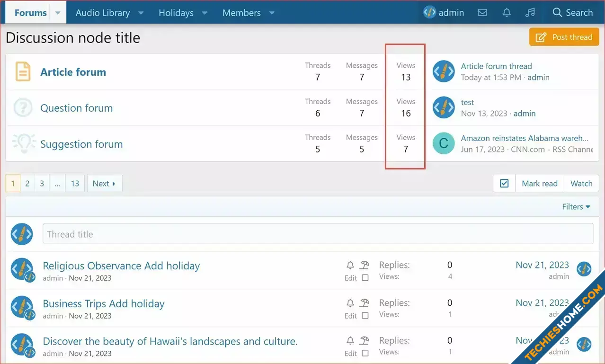The image size is (605, 364).
Task: Open the Holidays tab
Action: point(176,13)
